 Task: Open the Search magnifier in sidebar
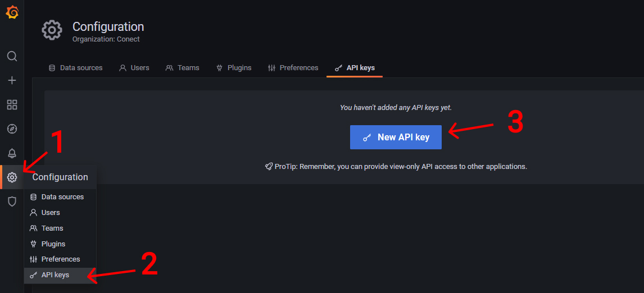click(12, 56)
